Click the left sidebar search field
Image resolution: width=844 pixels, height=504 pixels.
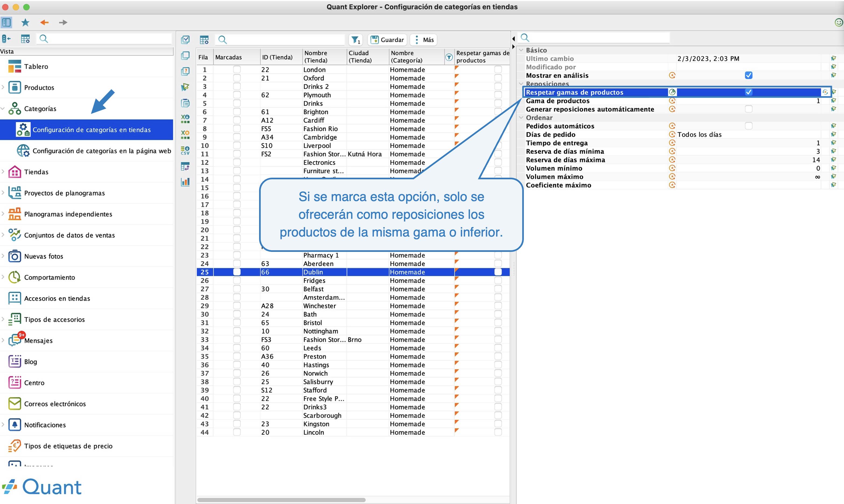(x=105, y=39)
